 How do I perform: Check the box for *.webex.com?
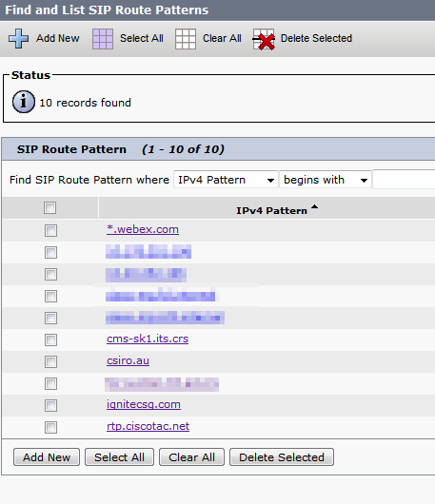point(50,230)
